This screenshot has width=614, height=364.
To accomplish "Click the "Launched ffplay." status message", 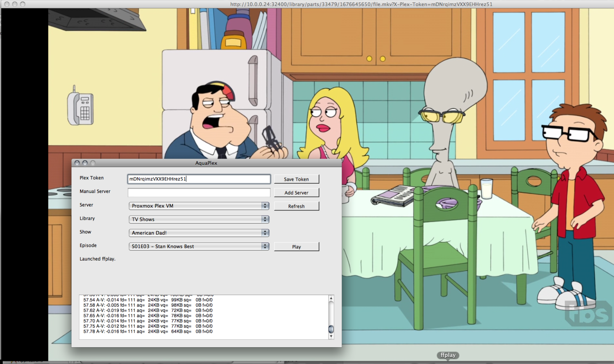I will [x=98, y=259].
